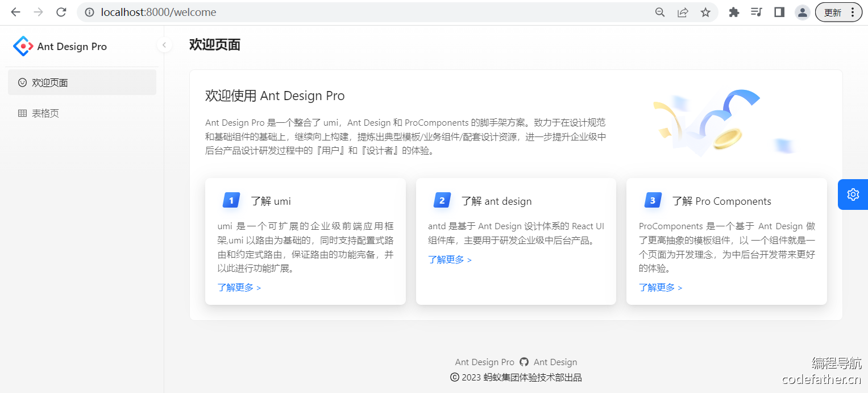This screenshot has width=868, height=393.
Task: Open the settings gear drawer handle
Action: (853, 195)
